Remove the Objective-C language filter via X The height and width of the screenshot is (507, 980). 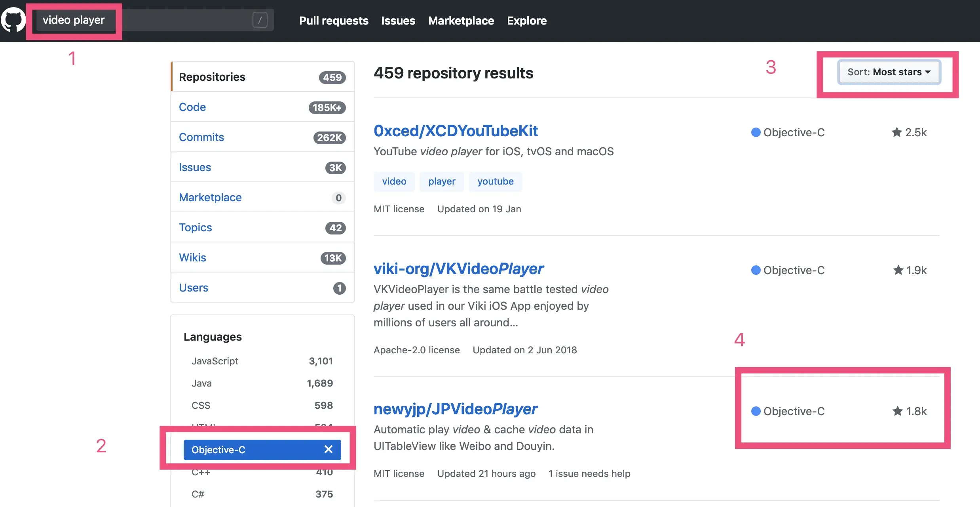click(x=328, y=450)
